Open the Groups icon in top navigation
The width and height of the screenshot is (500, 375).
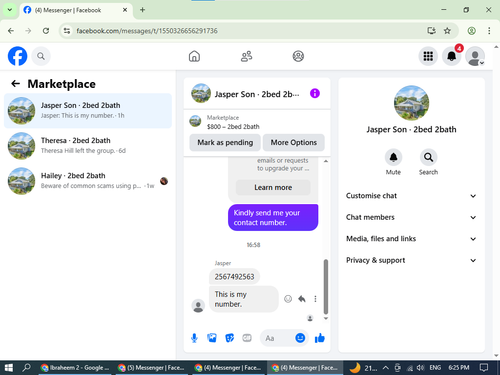coord(298,56)
